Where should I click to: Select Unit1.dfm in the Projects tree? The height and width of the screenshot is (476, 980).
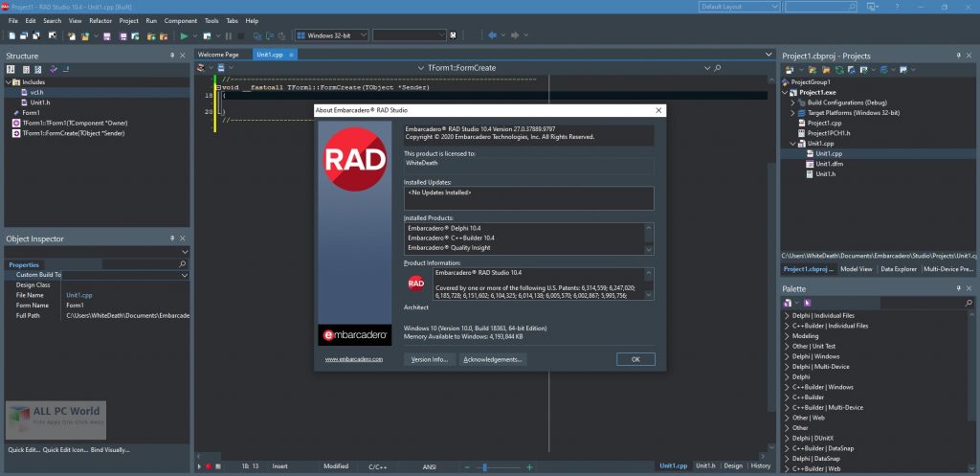830,164
